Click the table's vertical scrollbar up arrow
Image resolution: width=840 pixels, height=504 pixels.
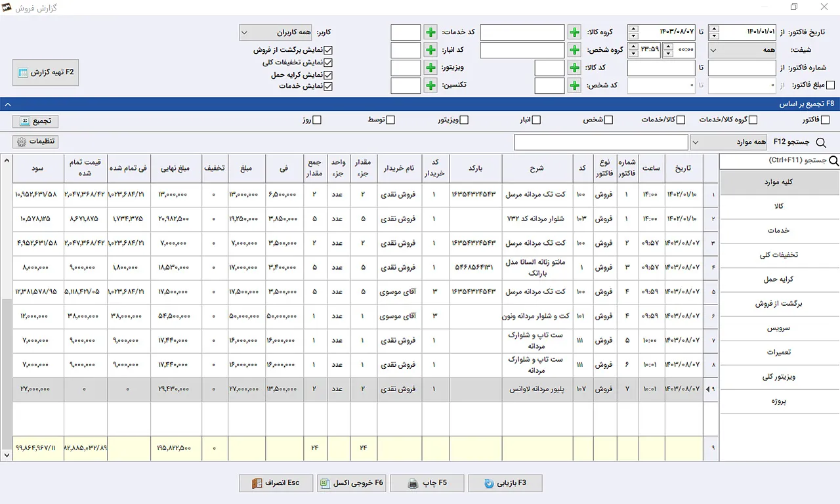(x=7, y=160)
